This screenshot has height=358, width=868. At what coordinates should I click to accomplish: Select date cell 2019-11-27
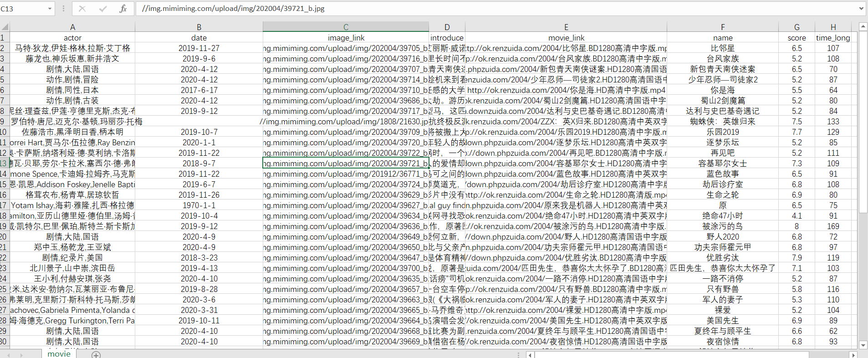(199, 48)
